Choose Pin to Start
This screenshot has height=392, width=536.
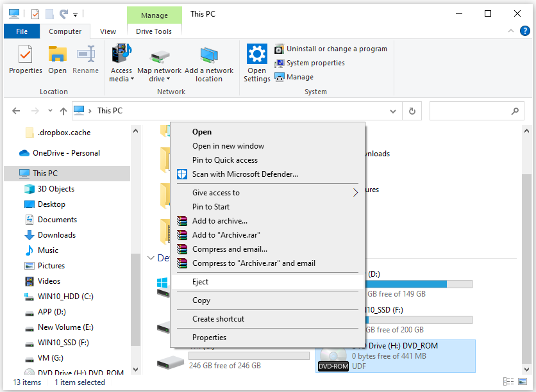click(x=267, y=207)
